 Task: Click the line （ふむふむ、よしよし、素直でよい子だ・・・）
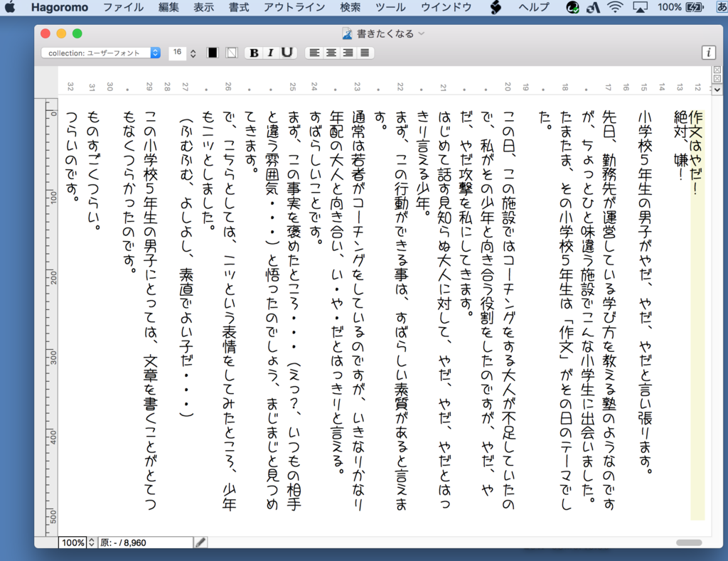[x=186, y=267]
